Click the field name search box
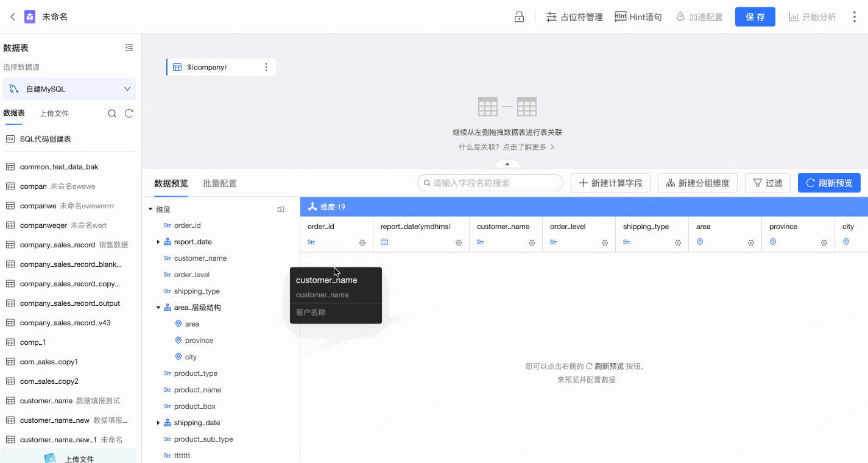The image size is (868, 463). 490,183
